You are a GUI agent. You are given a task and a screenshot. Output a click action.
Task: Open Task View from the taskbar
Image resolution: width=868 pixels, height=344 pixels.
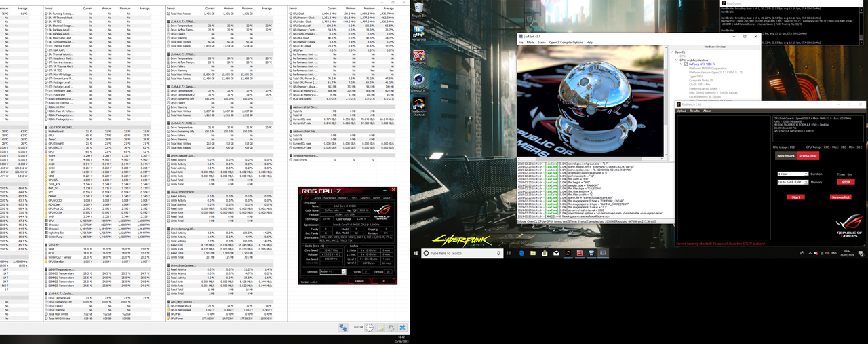coord(509,253)
